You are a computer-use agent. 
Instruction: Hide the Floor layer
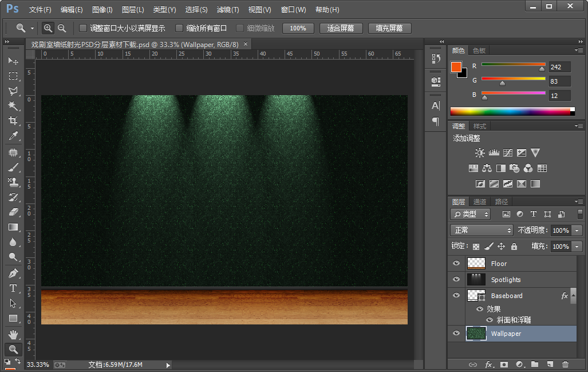point(456,264)
